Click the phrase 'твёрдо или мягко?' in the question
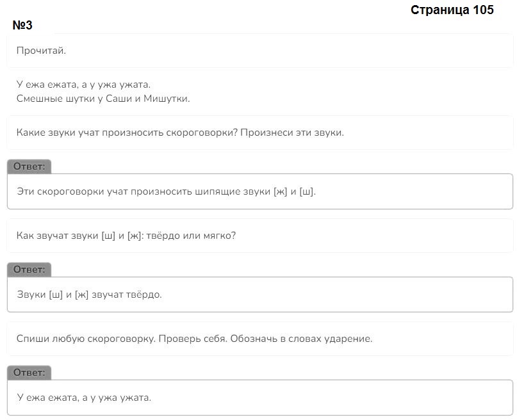This screenshot has height=420, width=517. (x=192, y=236)
